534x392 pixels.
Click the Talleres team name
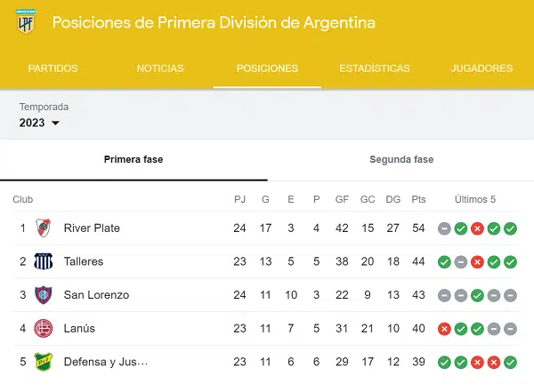84,261
